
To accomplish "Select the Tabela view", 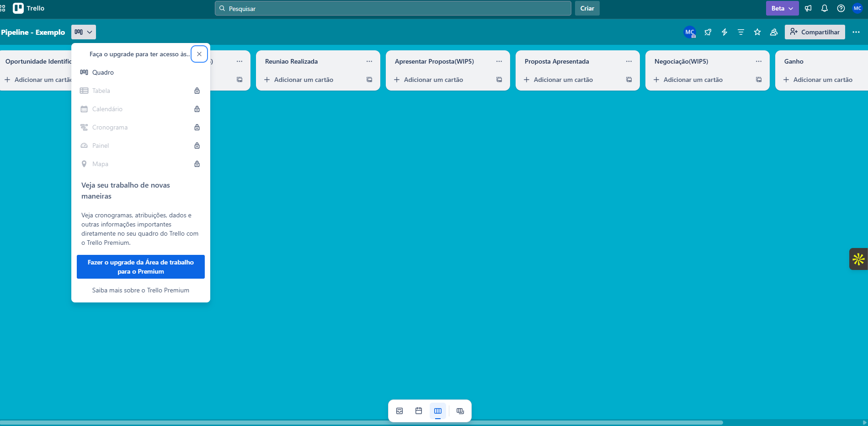I will pyautogui.click(x=141, y=91).
